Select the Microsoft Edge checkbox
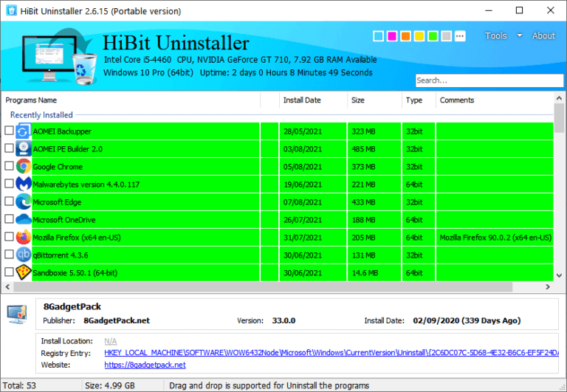 [x=9, y=202]
